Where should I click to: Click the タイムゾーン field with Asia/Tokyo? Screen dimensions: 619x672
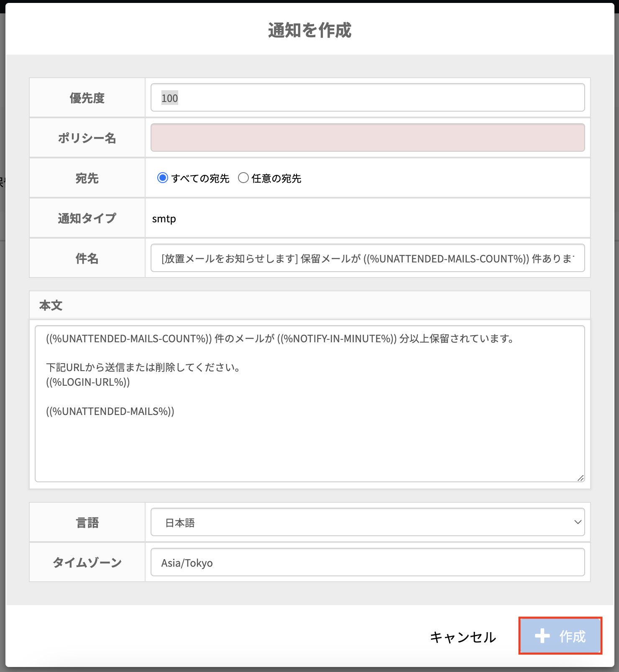[x=367, y=563]
